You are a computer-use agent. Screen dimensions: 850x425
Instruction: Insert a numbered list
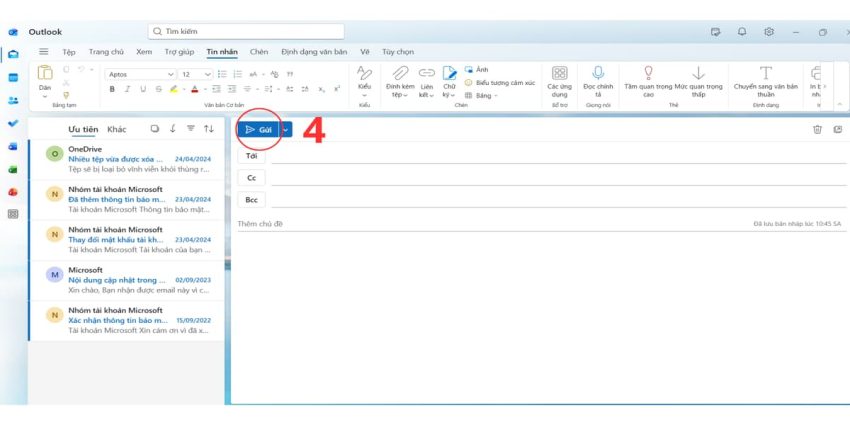pyautogui.click(x=237, y=74)
